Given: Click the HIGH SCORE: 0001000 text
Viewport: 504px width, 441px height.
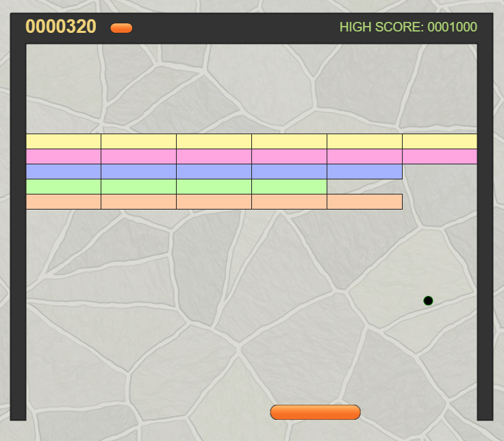Looking at the screenshot, I should [408, 27].
